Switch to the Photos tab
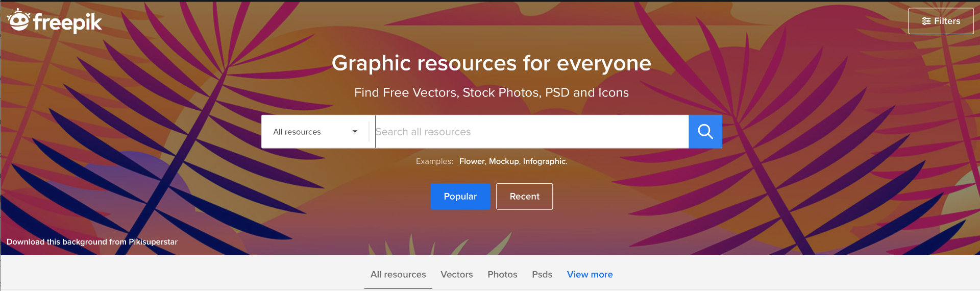 (x=502, y=275)
